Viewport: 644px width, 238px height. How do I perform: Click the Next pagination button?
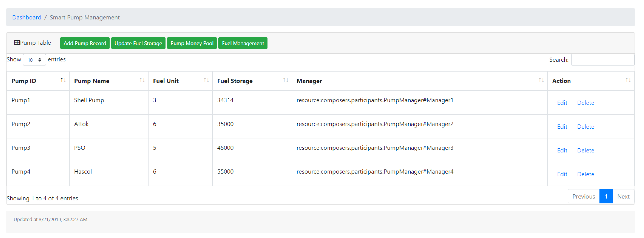(623, 197)
